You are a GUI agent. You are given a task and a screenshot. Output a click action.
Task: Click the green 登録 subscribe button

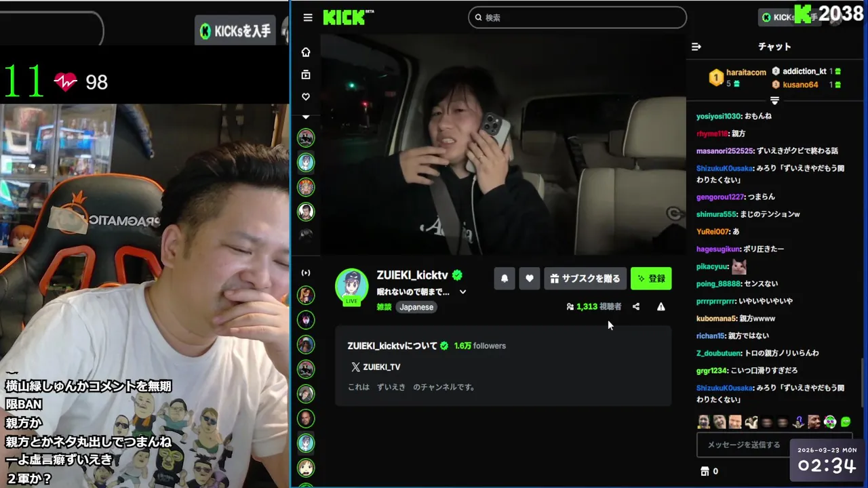tap(651, 279)
